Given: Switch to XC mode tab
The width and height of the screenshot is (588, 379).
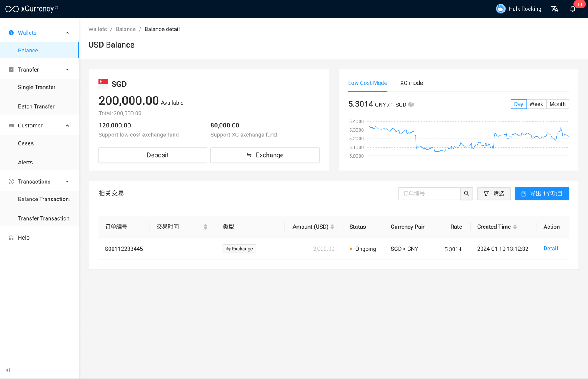Looking at the screenshot, I should (x=411, y=83).
